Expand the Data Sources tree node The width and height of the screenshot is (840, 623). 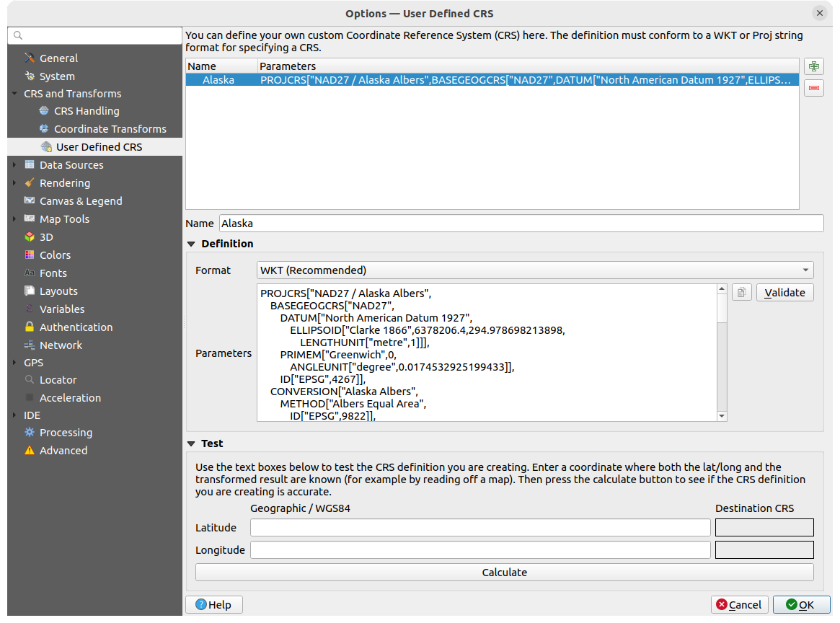click(x=14, y=165)
